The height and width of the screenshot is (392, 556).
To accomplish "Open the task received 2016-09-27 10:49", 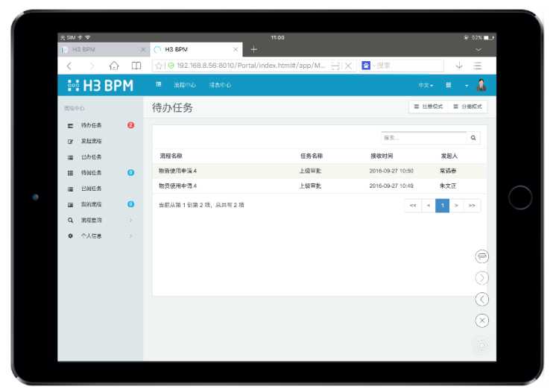I will click(318, 186).
